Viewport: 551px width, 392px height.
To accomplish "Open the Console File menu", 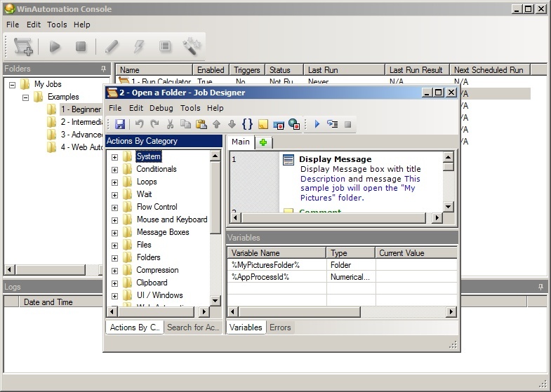I will pos(13,25).
